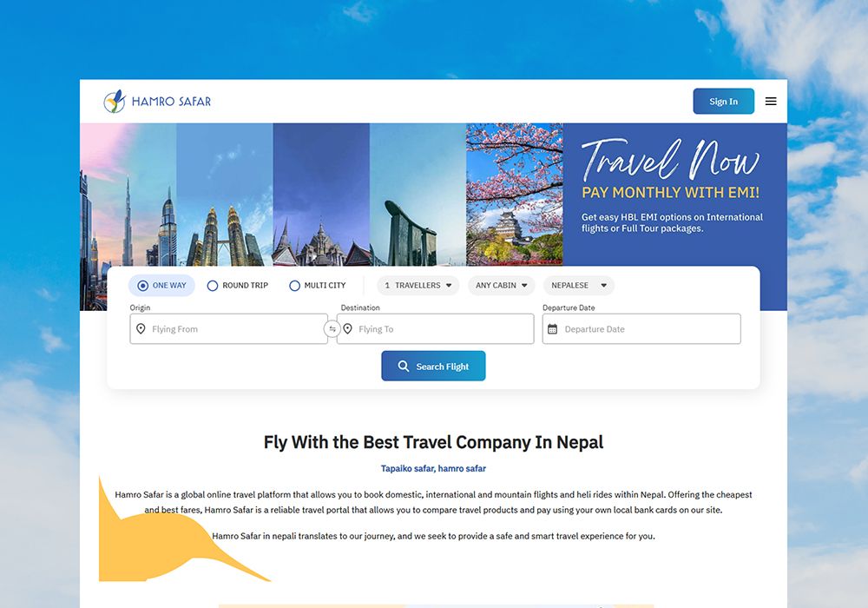Image resolution: width=868 pixels, height=608 pixels.
Task: Click the location pin in Flying From
Action: (141, 329)
